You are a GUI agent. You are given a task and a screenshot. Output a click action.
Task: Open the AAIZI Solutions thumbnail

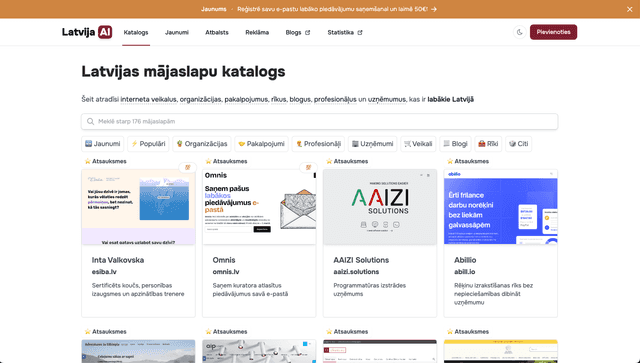pos(380,207)
